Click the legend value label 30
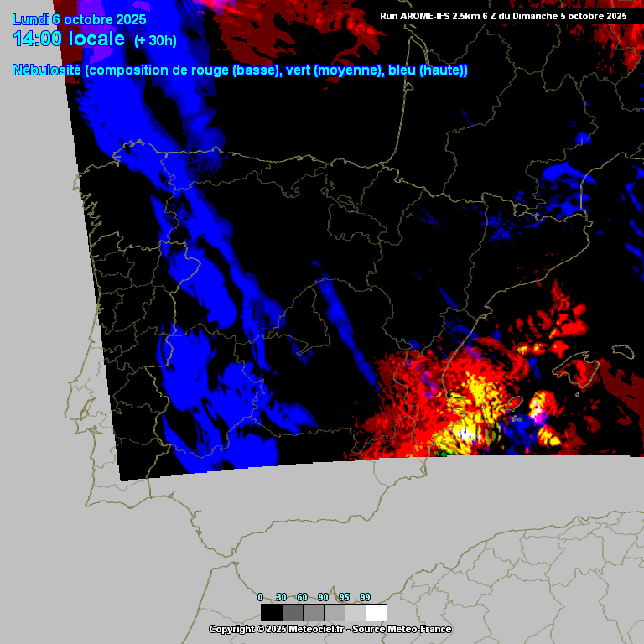This screenshot has height=644, width=644. click(282, 597)
